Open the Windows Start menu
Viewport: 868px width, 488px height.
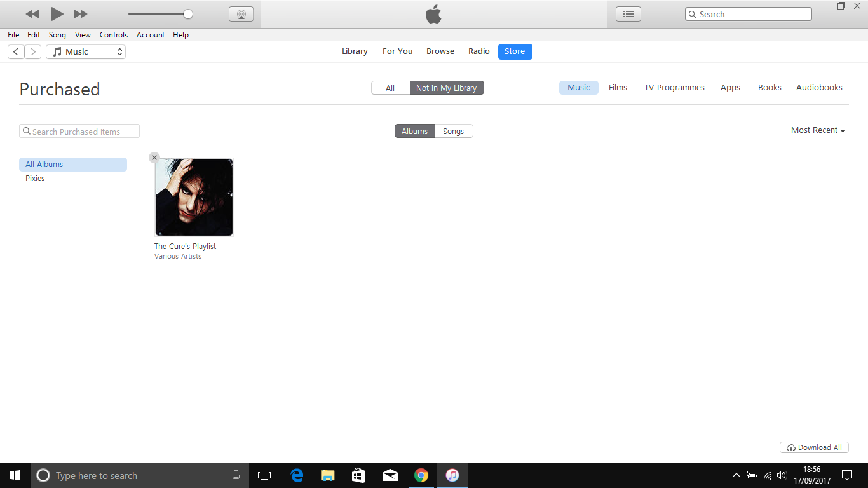click(x=15, y=475)
